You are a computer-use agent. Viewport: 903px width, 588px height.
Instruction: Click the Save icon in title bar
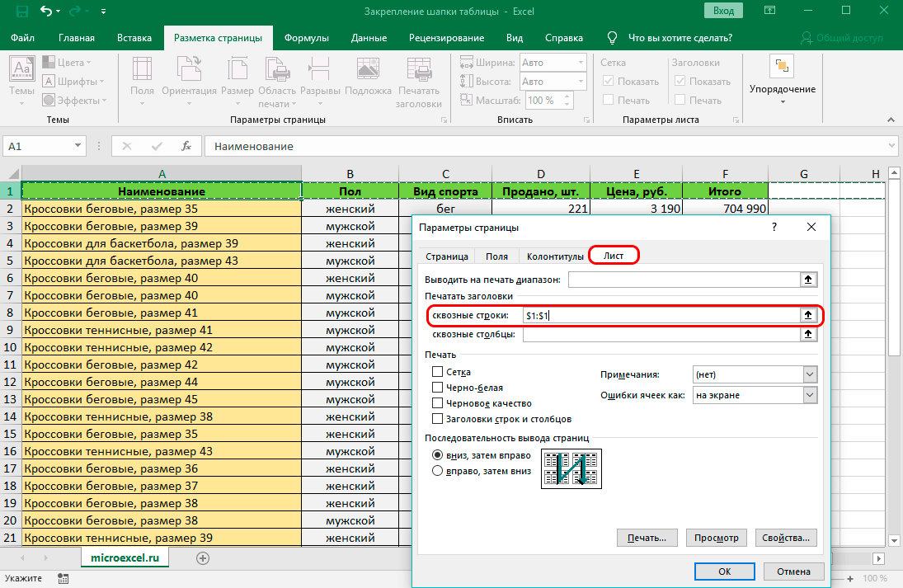pyautogui.click(x=22, y=11)
